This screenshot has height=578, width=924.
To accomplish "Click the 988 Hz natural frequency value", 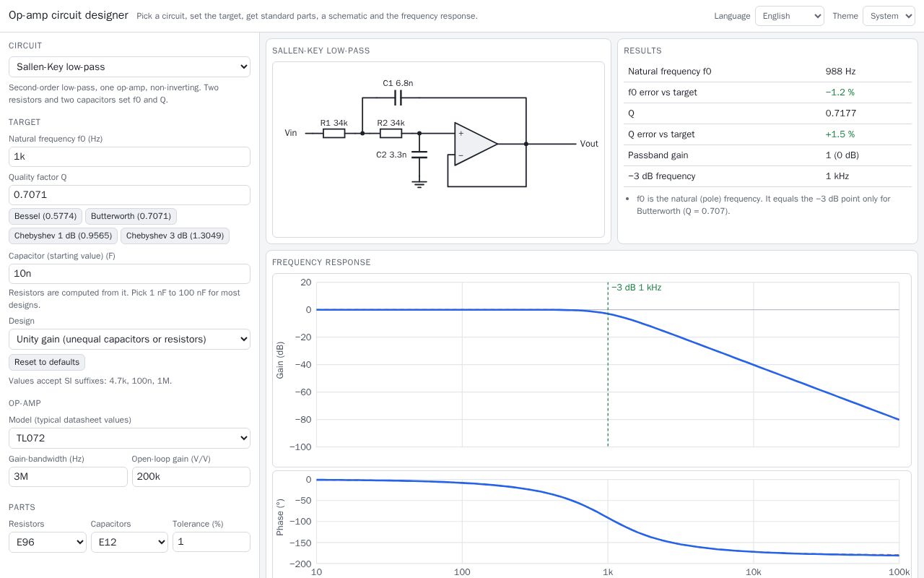I will [840, 72].
